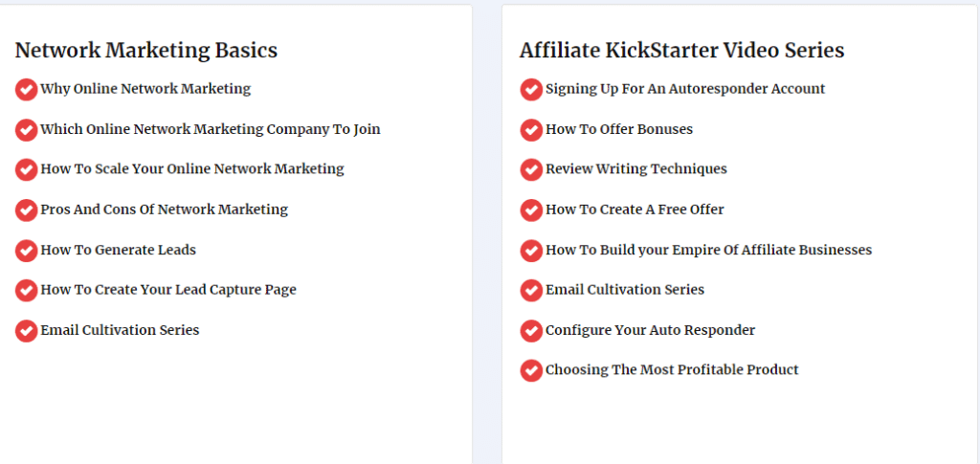The image size is (980, 464).
Task: Click check icon beside Review Writing Techniques
Action: (x=531, y=170)
